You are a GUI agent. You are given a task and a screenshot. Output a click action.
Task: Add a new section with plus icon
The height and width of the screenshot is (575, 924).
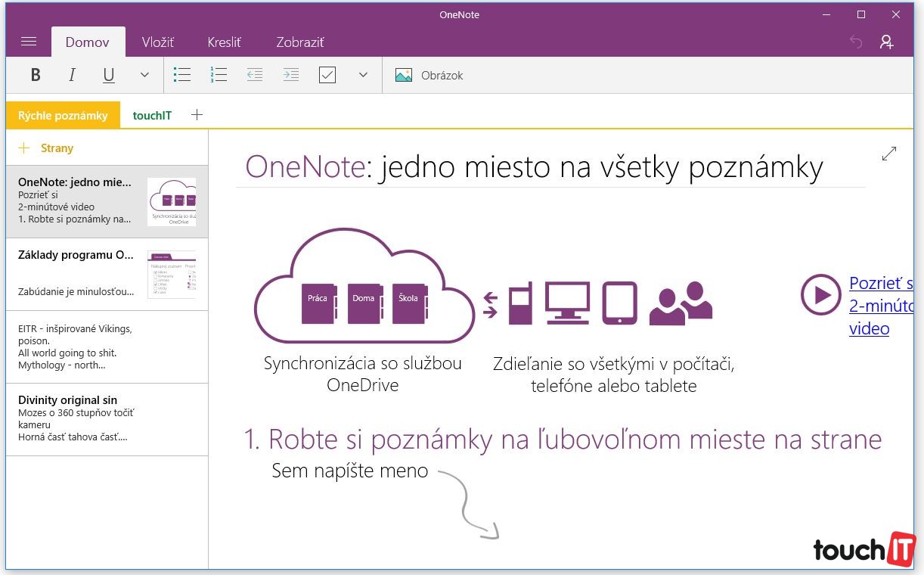[197, 115]
